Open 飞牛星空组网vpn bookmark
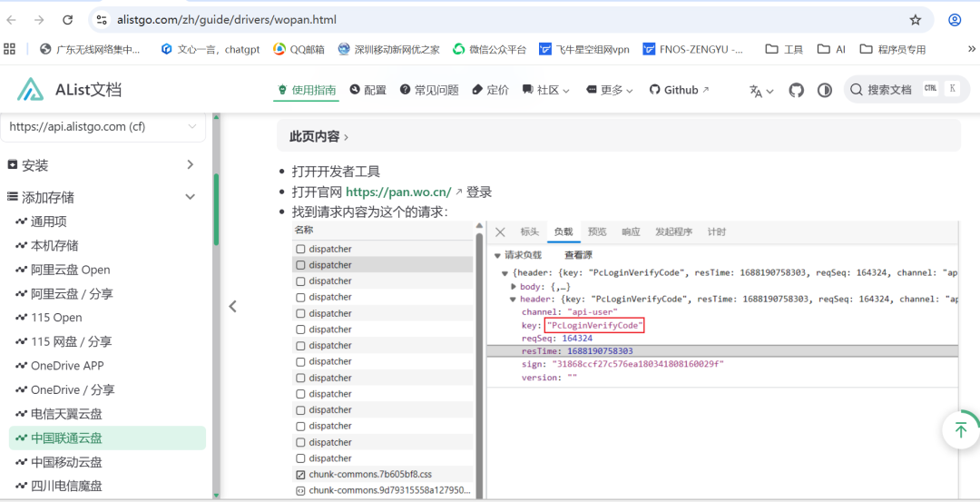This screenshot has width=980, height=502. tap(583, 49)
